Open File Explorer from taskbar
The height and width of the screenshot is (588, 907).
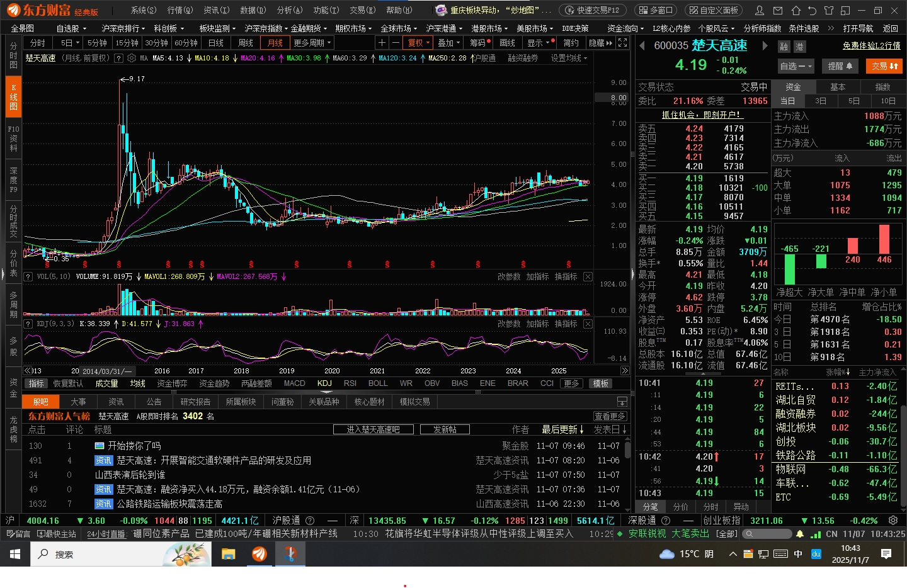[x=228, y=554]
